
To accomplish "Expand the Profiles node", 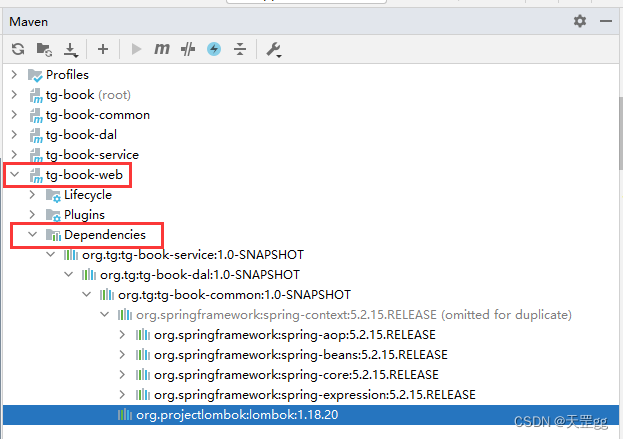I will pos(14,74).
